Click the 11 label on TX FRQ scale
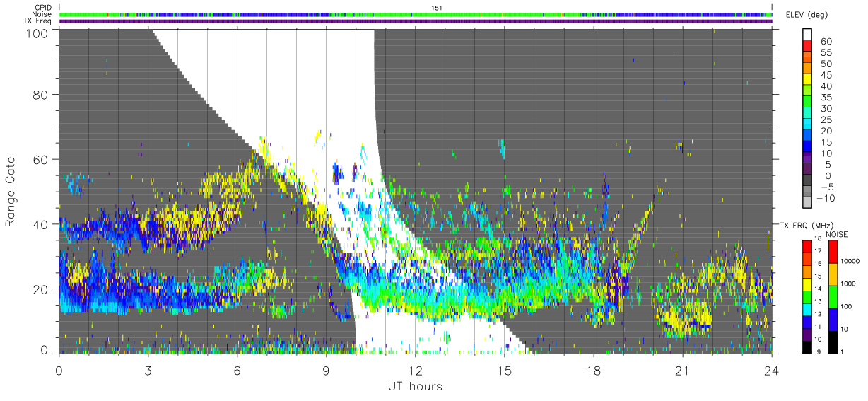The image size is (868, 401). pos(818,326)
